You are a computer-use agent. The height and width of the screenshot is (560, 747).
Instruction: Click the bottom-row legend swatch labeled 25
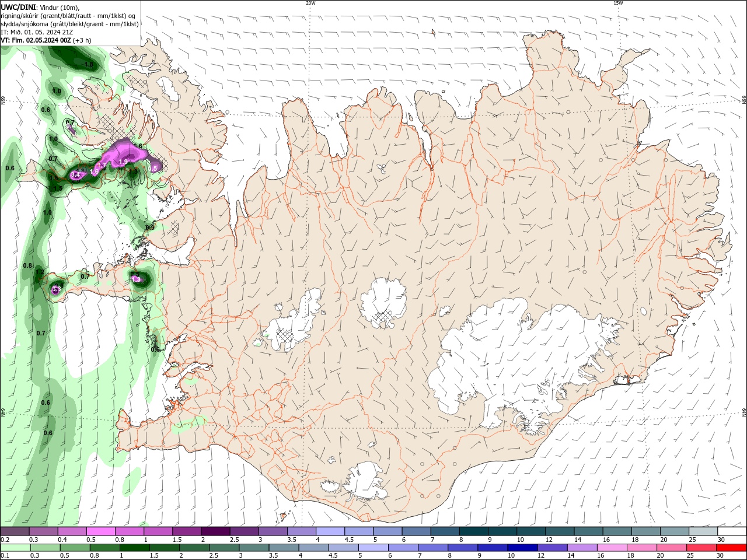pos(702,548)
